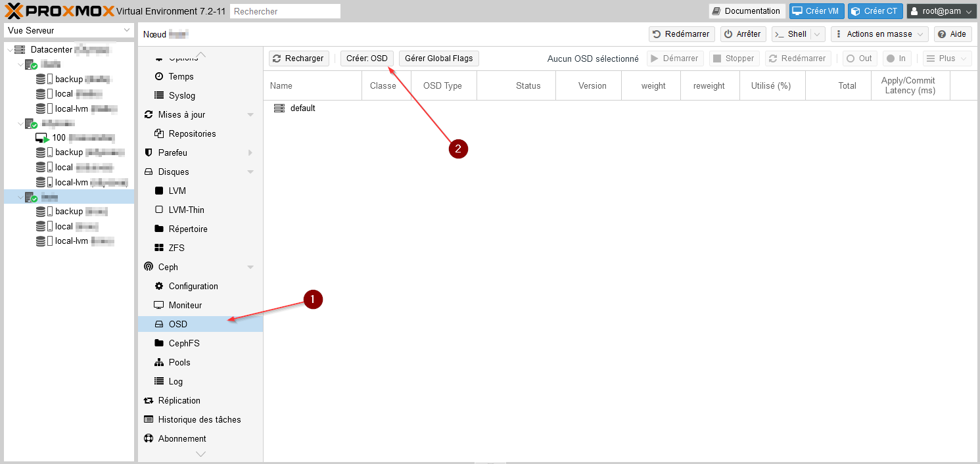
Task: Click the Créer: OSD button
Action: pos(367,58)
